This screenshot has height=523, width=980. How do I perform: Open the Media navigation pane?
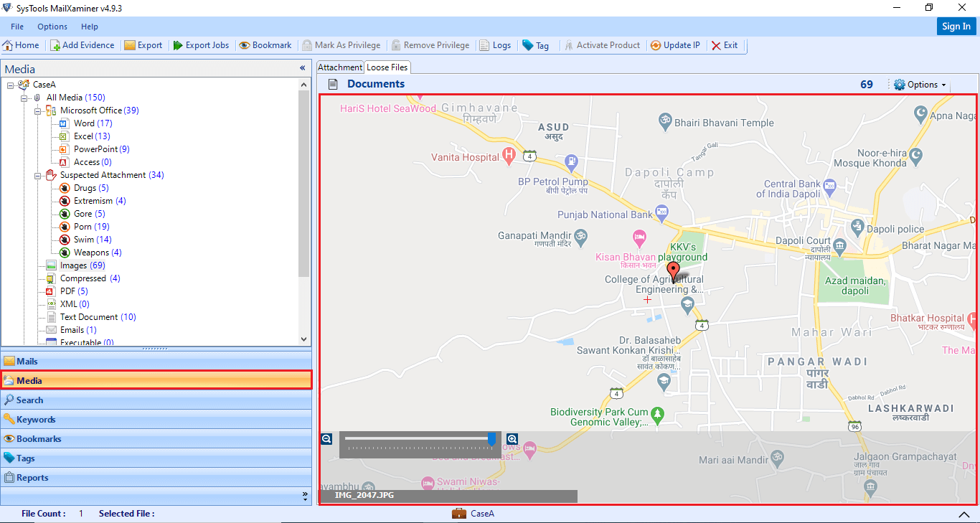[x=156, y=381]
